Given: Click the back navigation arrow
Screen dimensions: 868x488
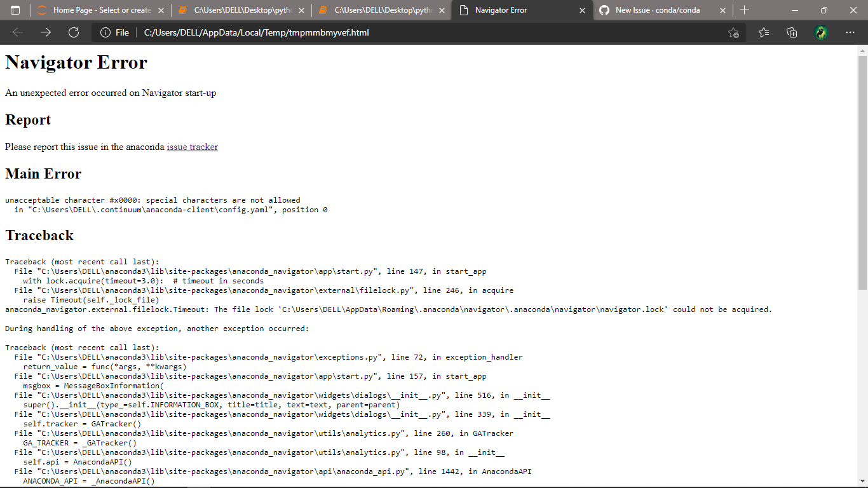Looking at the screenshot, I should click(17, 32).
